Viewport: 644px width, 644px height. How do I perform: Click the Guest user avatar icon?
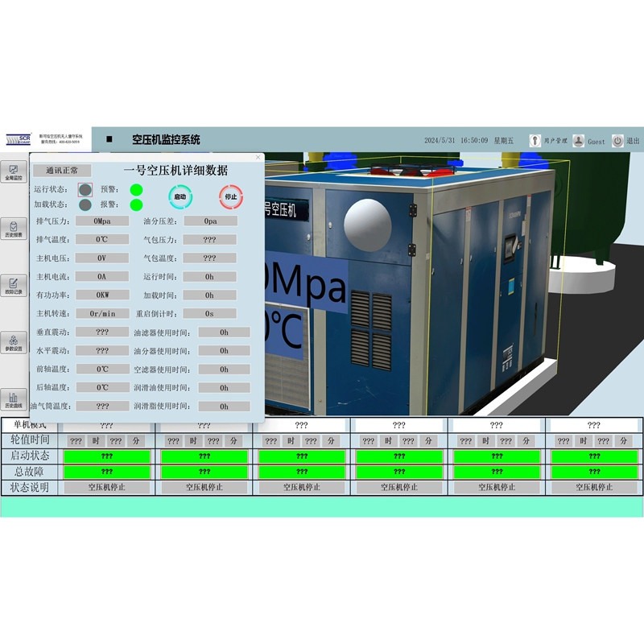[x=578, y=140]
